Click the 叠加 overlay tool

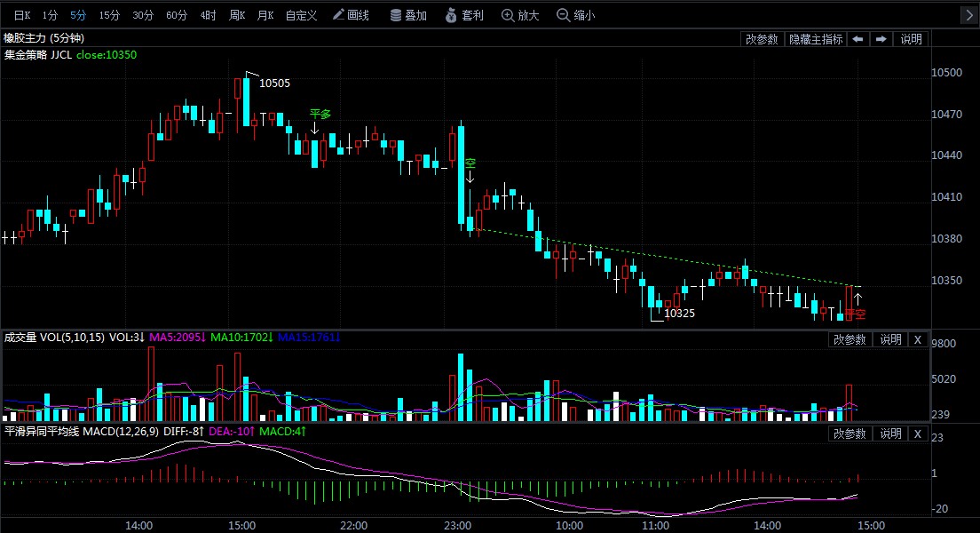pyautogui.click(x=407, y=15)
